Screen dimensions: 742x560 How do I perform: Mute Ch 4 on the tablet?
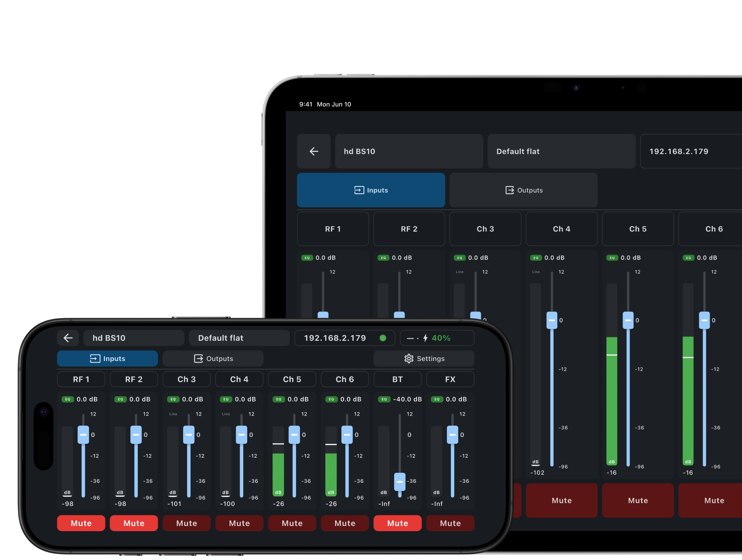click(562, 500)
